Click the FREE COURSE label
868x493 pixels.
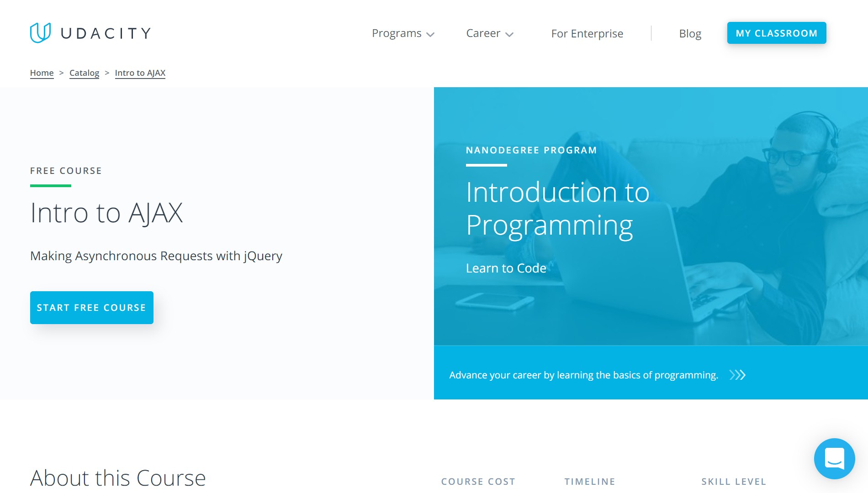[66, 171]
